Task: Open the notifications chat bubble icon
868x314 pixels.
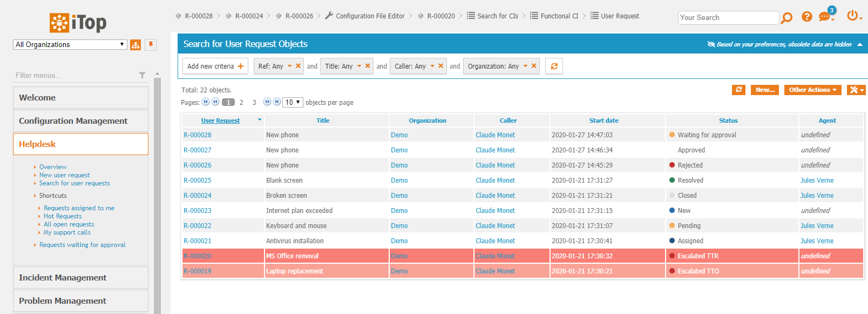Action: pyautogui.click(x=825, y=17)
